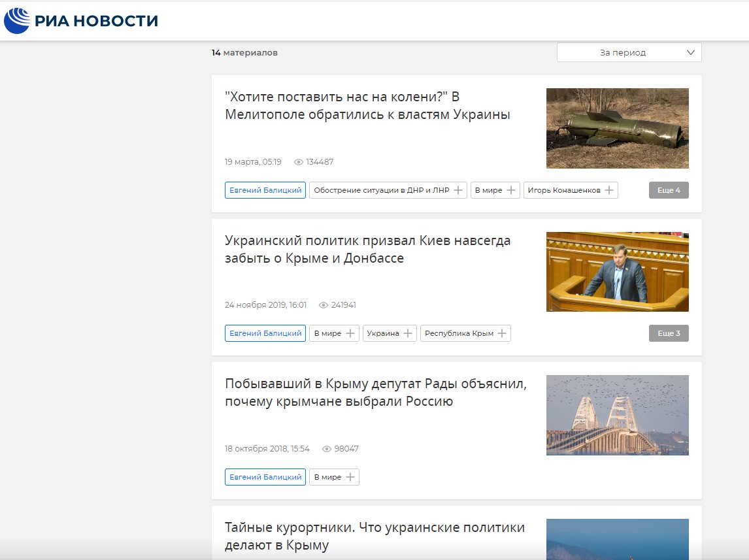Expand hidden tags with 'Еще 4' button
The image size is (749, 560).
tap(668, 190)
